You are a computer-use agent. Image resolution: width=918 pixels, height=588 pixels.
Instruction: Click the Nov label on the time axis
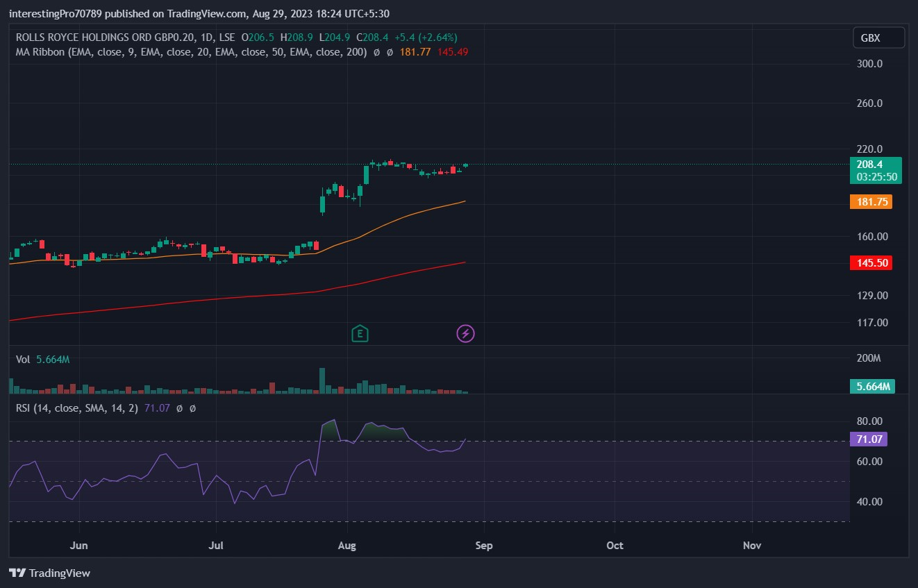(752, 546)
